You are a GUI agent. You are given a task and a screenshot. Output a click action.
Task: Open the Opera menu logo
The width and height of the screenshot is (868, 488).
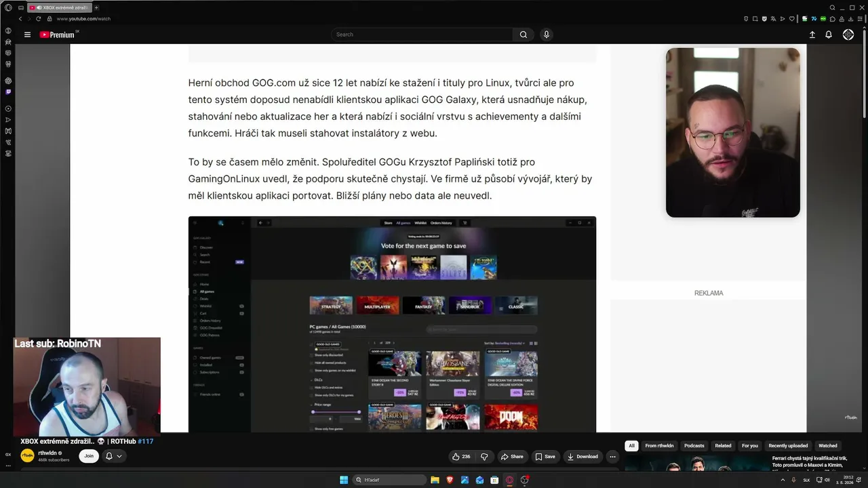(x=8, y=7)
